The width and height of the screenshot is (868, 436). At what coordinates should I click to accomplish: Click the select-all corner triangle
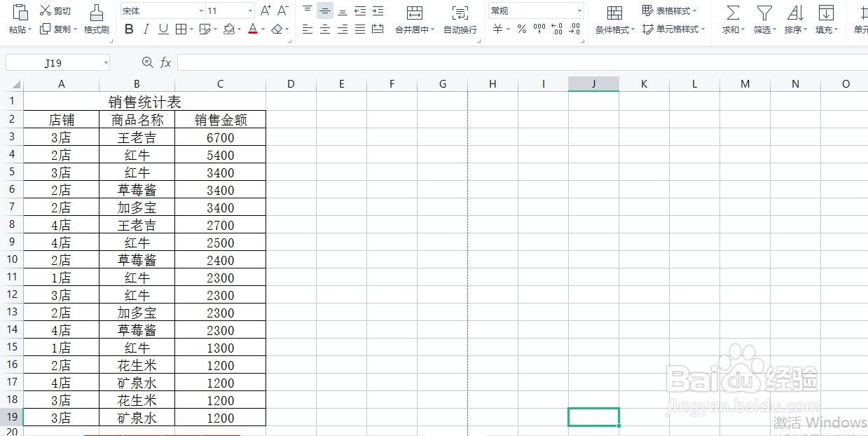pyautogui.click(x=16, y=85)
